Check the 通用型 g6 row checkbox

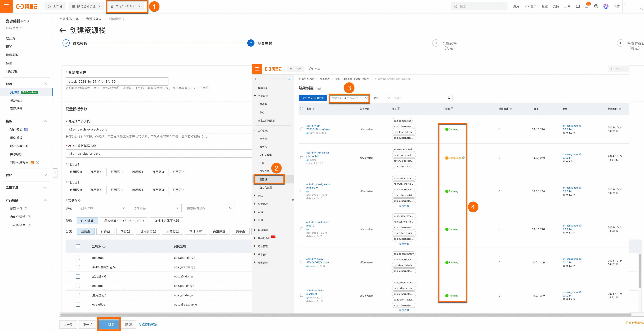[78, 276]
